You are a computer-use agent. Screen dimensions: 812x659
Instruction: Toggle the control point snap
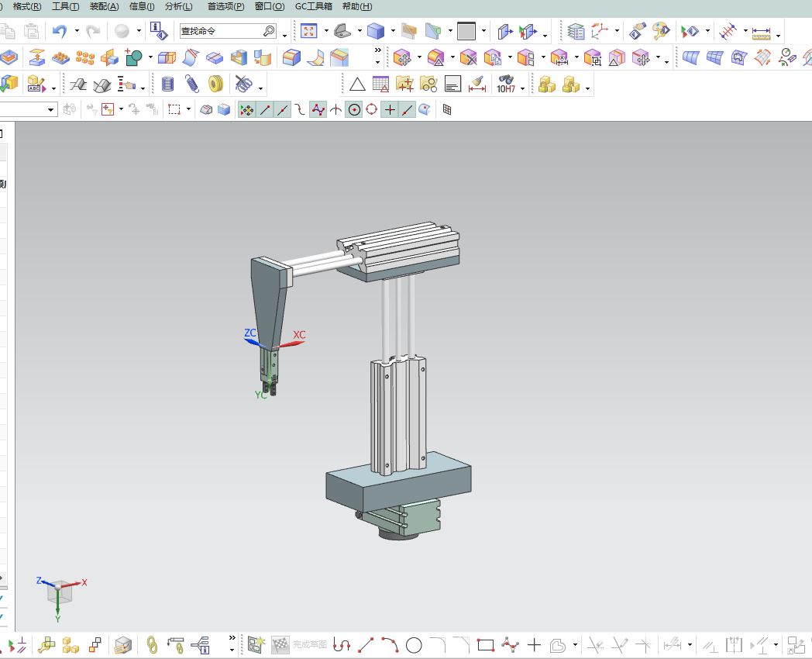(x=301, y=110)
